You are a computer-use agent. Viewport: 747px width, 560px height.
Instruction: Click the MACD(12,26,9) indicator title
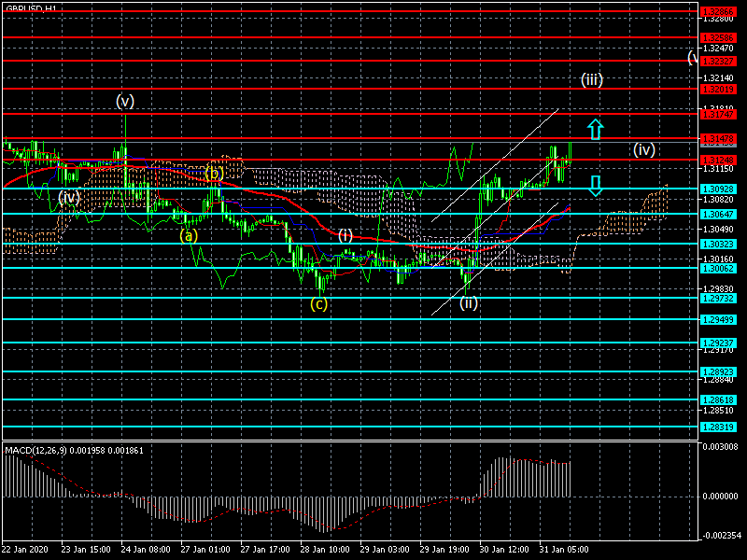point(34,451)
